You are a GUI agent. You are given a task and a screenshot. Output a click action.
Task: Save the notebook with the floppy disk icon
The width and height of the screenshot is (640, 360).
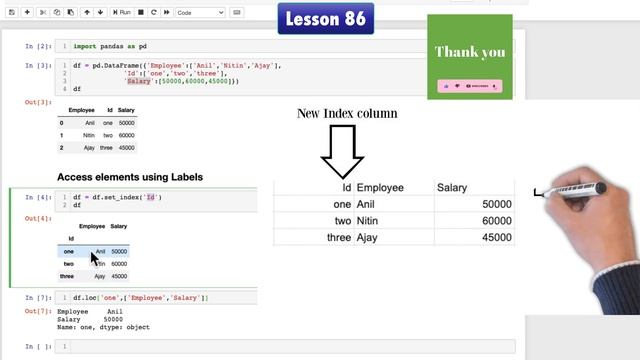pyautogui.click(x=12, y=13)
